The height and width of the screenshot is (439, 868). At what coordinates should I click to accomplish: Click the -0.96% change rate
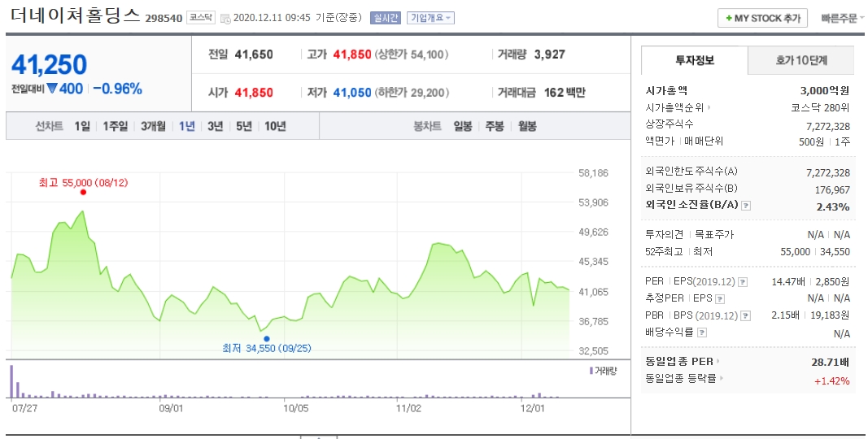(x=117, y=89)
